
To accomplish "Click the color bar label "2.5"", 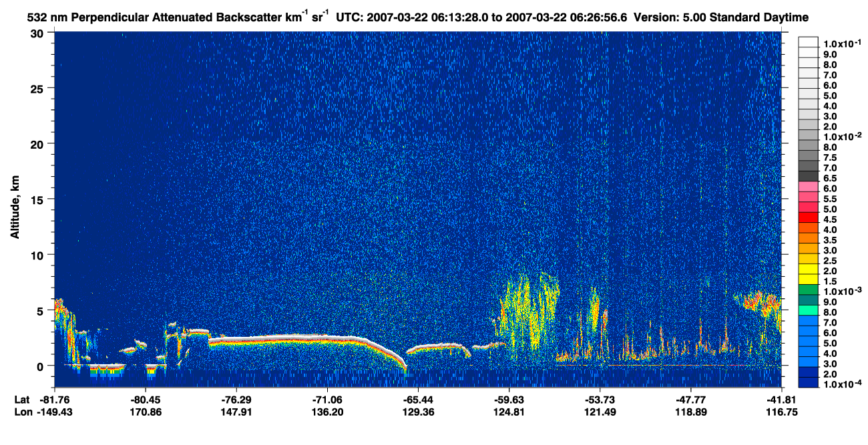I will pos(830,261).
